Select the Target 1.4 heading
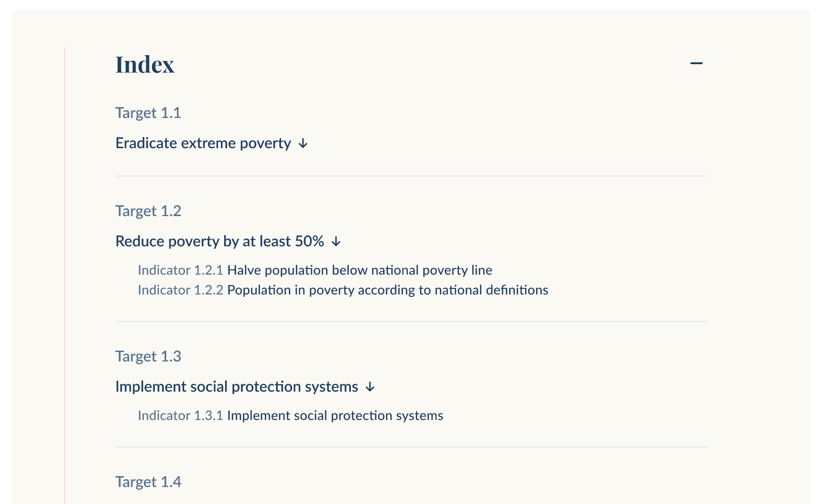This screenshot has width=823, height=504. pos(148,482)
